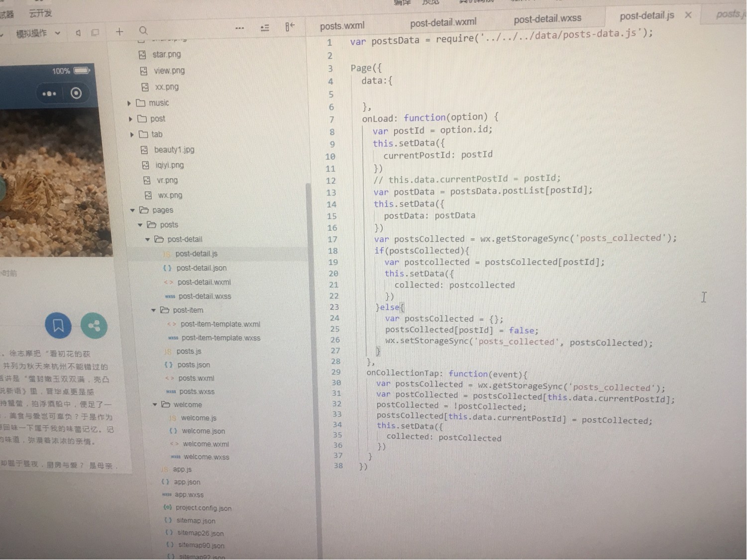Image resolution: width=747 pixels, height=560 pixels.
Task: Select the post-detail.js editor tab
Action: coord(647,16)
